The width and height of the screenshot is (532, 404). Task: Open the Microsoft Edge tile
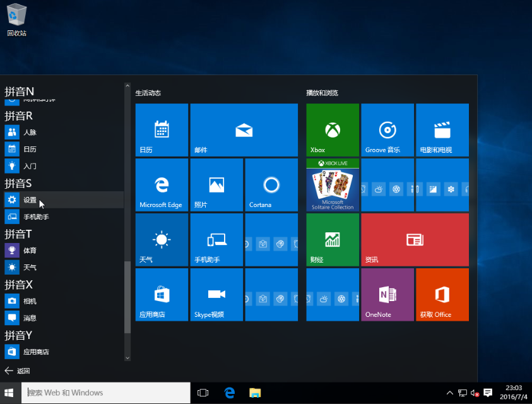click(162, 184)
